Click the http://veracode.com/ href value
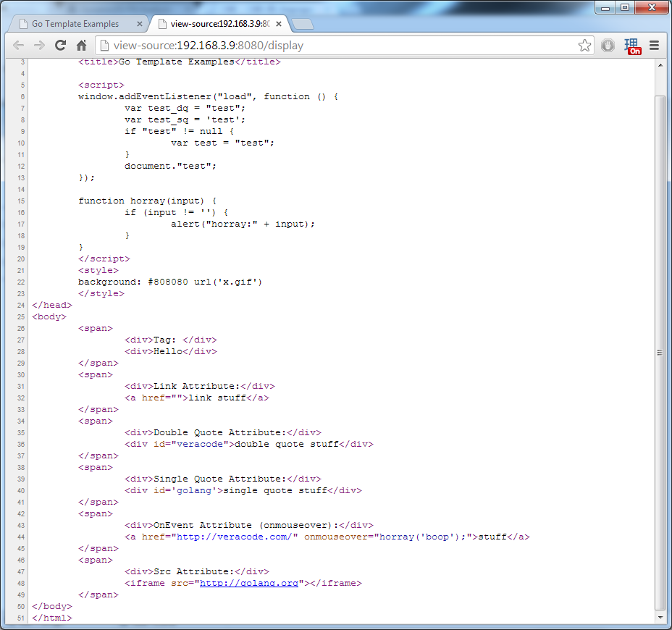672x630 pixels. tap(235, 537)
